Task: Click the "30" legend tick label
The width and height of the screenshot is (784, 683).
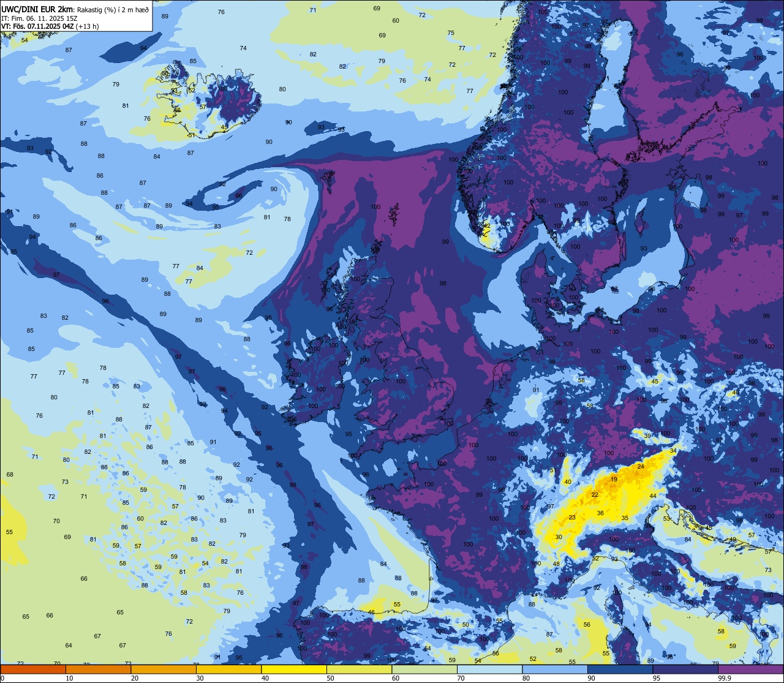Action: (x=200, y=678)
